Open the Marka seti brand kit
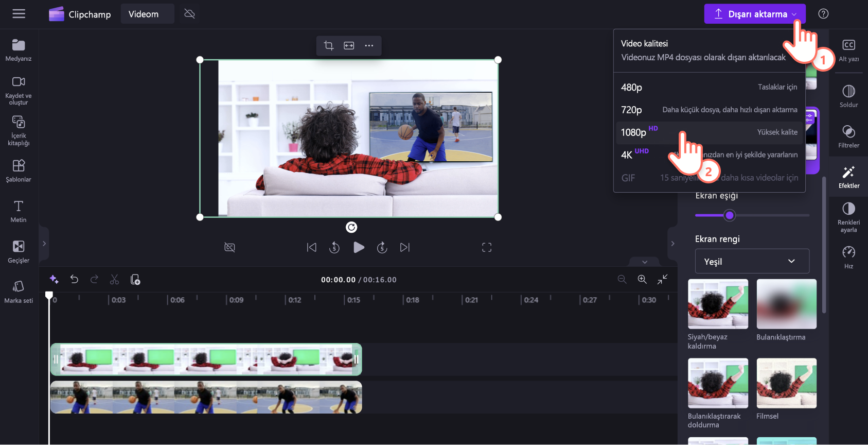The height and width of the screenshot is (445, 868). point(19,292)
